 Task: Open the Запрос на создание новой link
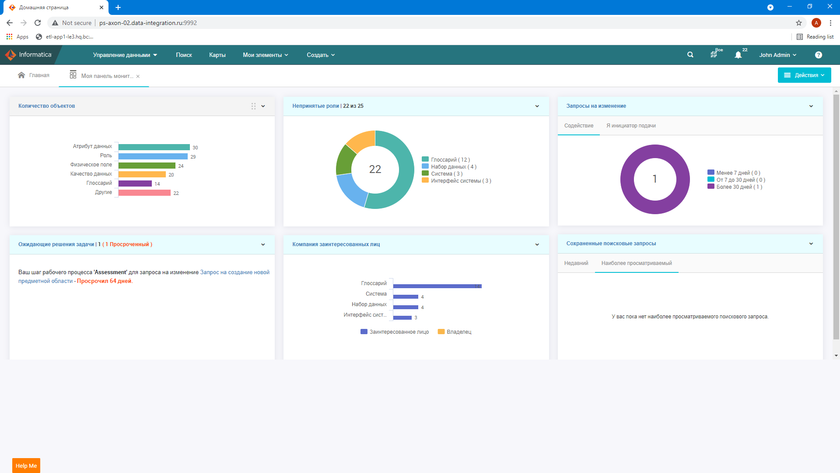[x=235, y=271]
